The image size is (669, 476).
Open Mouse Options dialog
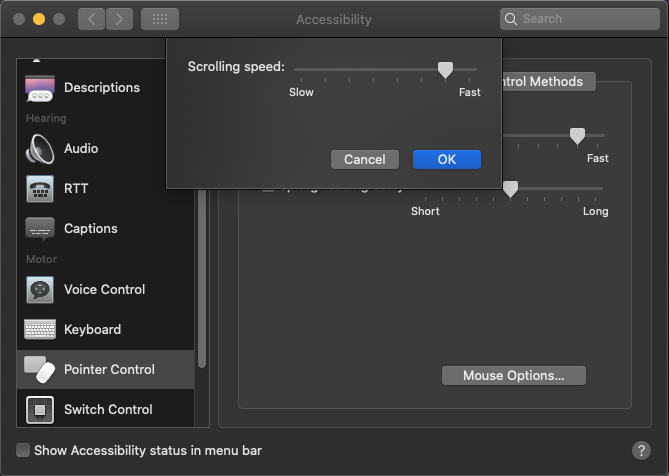[513, 376]
